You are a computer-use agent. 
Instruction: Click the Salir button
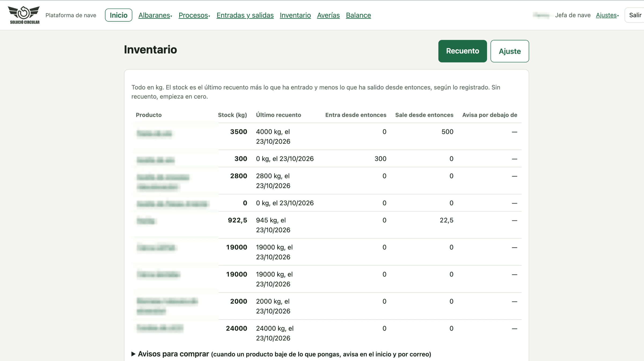(x=635, y=15)
